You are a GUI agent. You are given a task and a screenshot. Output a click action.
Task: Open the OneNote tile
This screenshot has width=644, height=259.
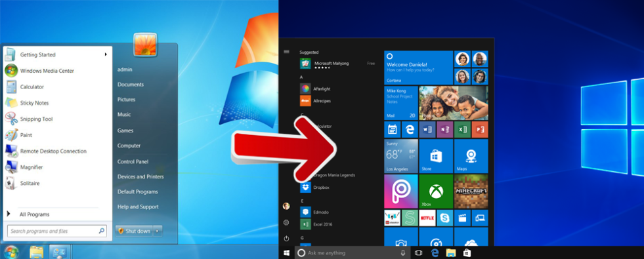(445, 129)
